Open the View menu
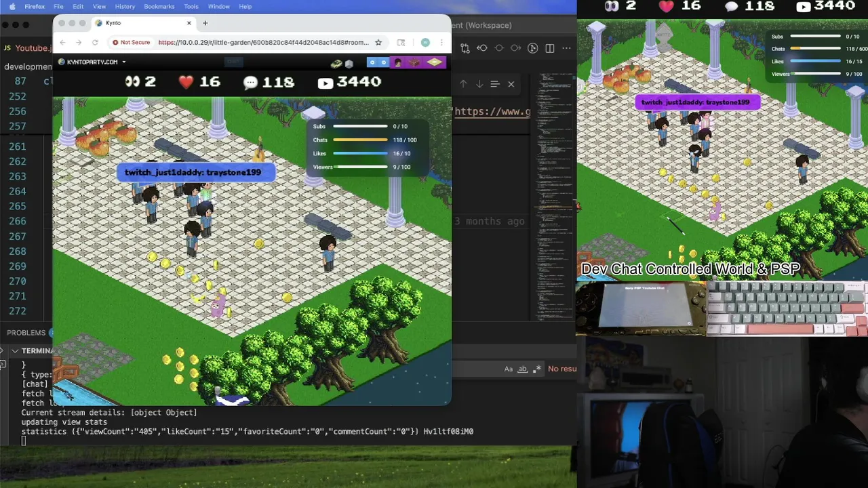The height and width of the screenshot is (488, 868). tap(99, 7)
